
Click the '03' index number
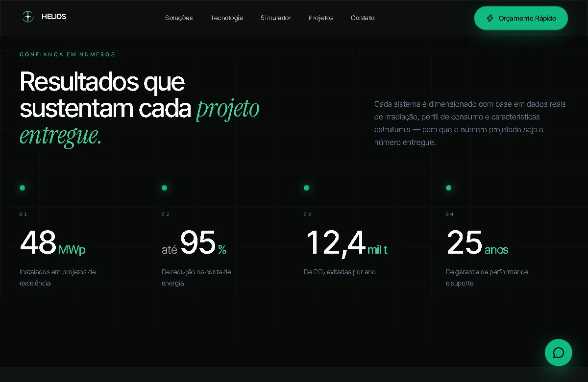click(x=307, y=215)
